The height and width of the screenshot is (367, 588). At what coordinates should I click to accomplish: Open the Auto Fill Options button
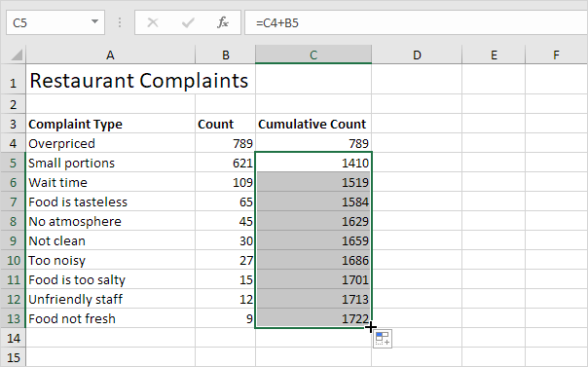tap(383, 339)
